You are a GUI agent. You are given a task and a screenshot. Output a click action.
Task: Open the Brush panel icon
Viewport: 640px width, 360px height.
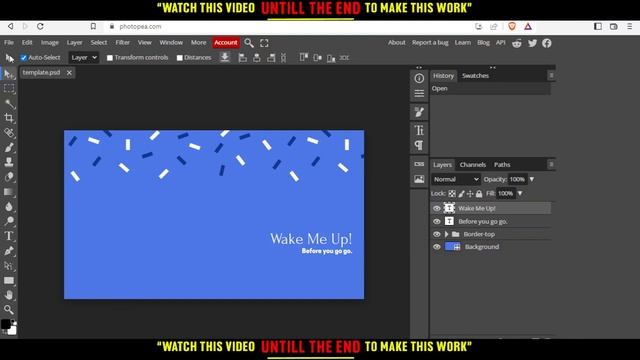tap(419, 112)
